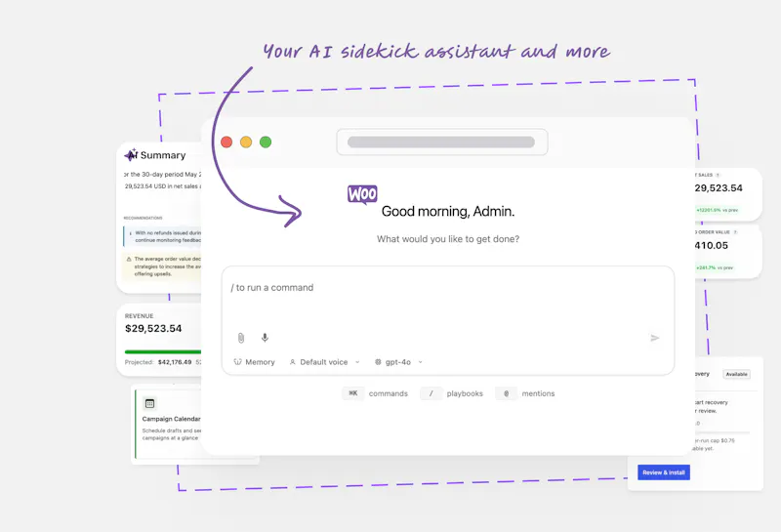
Task: Click the commands hint label
Action: click(389, 393)
